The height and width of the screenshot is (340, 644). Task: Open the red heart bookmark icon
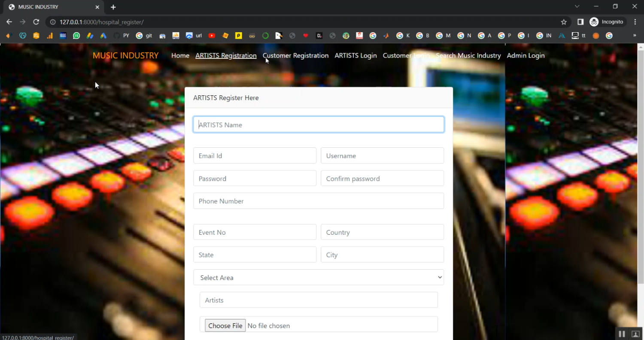point(306,36)
